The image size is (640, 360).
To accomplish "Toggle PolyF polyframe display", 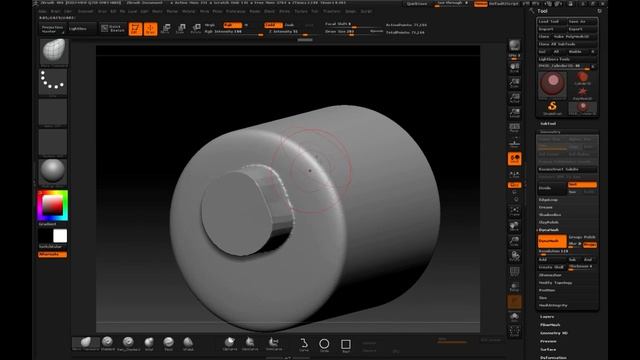I will pyautogui.click(x=515, y=271).
